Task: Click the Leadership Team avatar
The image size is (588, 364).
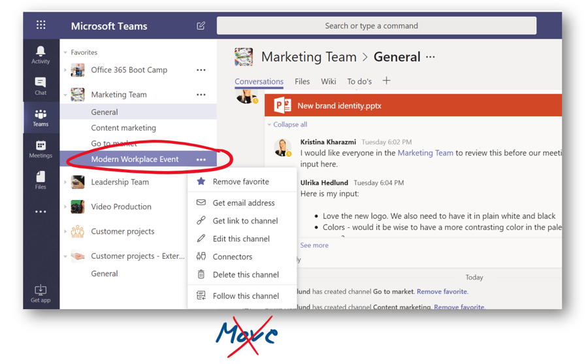Action: coord(78,182)
